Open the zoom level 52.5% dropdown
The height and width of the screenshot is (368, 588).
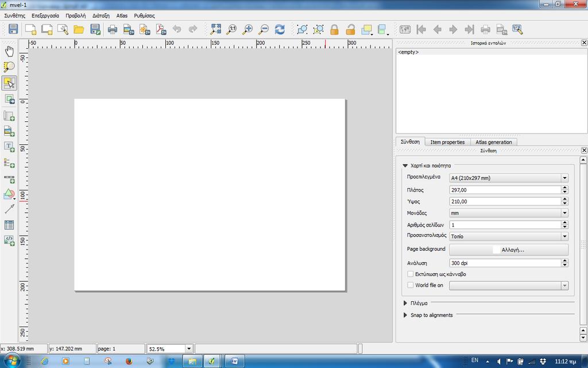click(188, 349)
